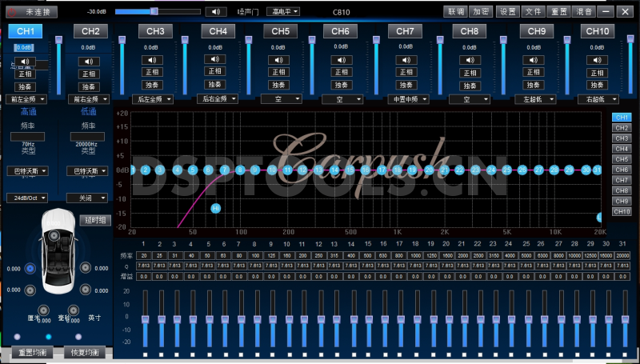Toggle solo 独奏 on CH5

click(279, 86)
